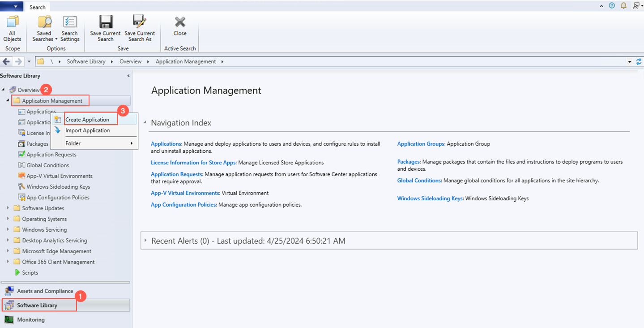Click the notifications bell icon
The image size is (644, 328).
[624, 5]
